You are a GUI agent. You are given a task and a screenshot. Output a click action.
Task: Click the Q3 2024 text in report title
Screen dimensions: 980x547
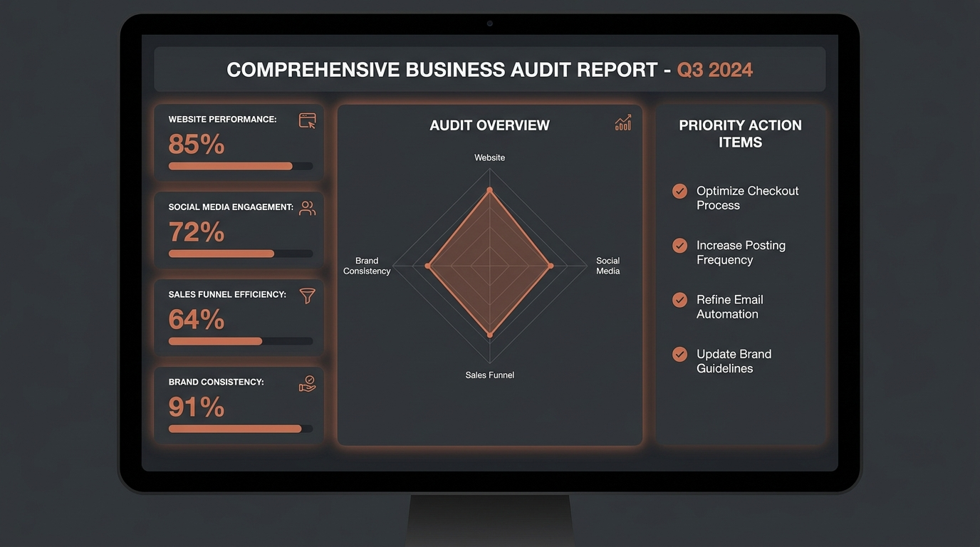[715, 70]
